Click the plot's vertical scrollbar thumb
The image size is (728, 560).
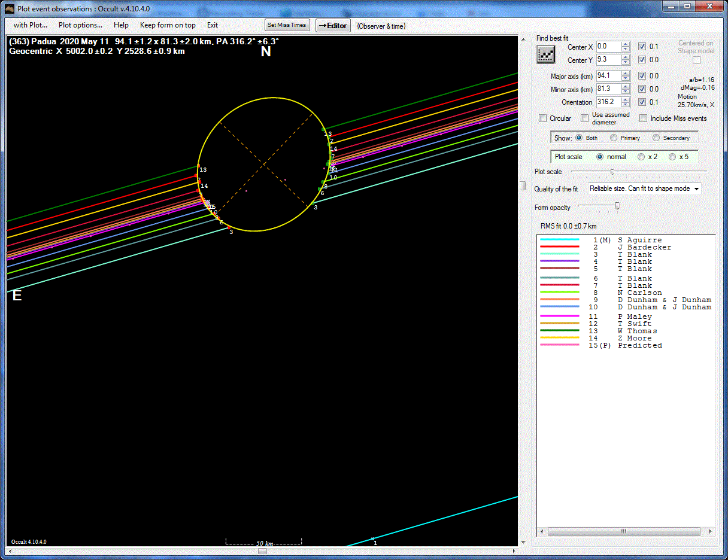[x=522, y=186]
